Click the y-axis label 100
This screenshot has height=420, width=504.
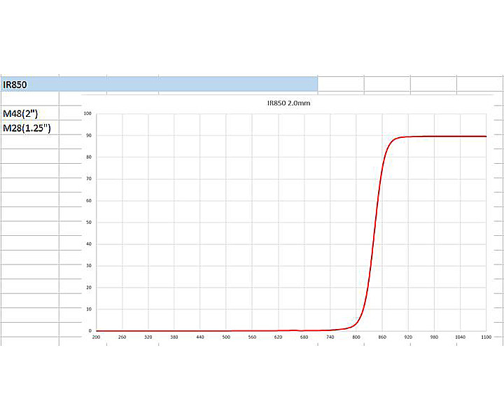87,113
